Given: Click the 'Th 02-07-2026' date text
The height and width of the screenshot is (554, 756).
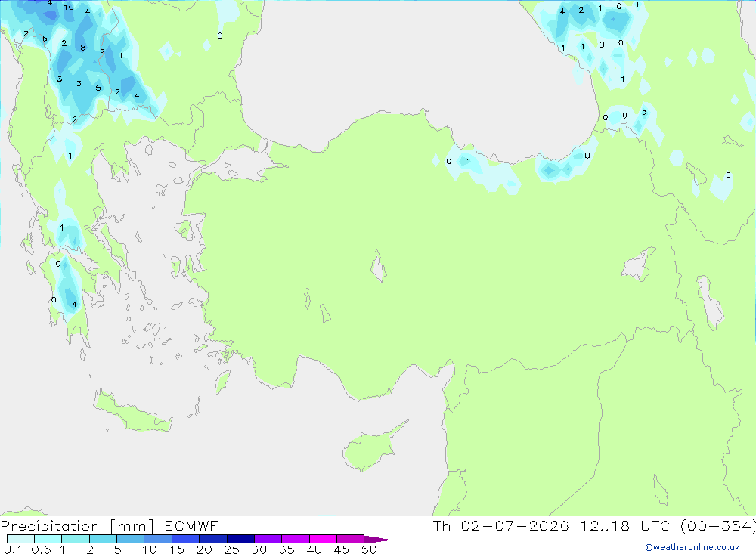Looking at the screenshot, I should [x=501, y=525].
